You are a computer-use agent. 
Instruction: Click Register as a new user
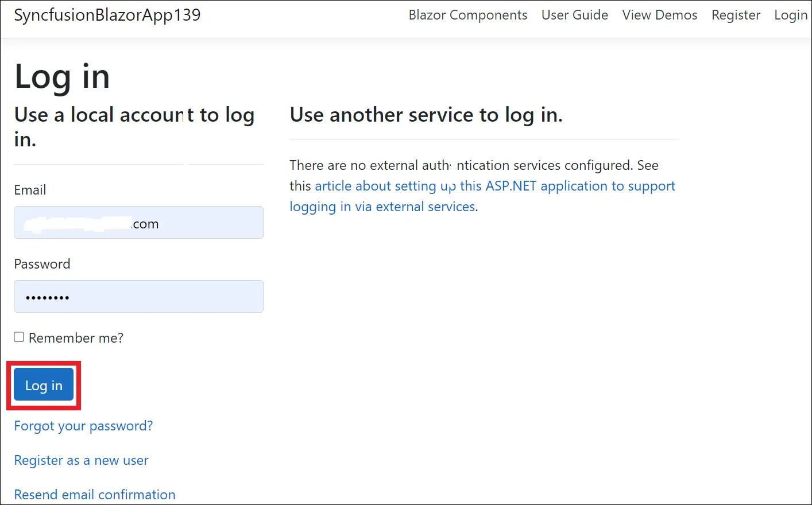[x=81, y=460]
